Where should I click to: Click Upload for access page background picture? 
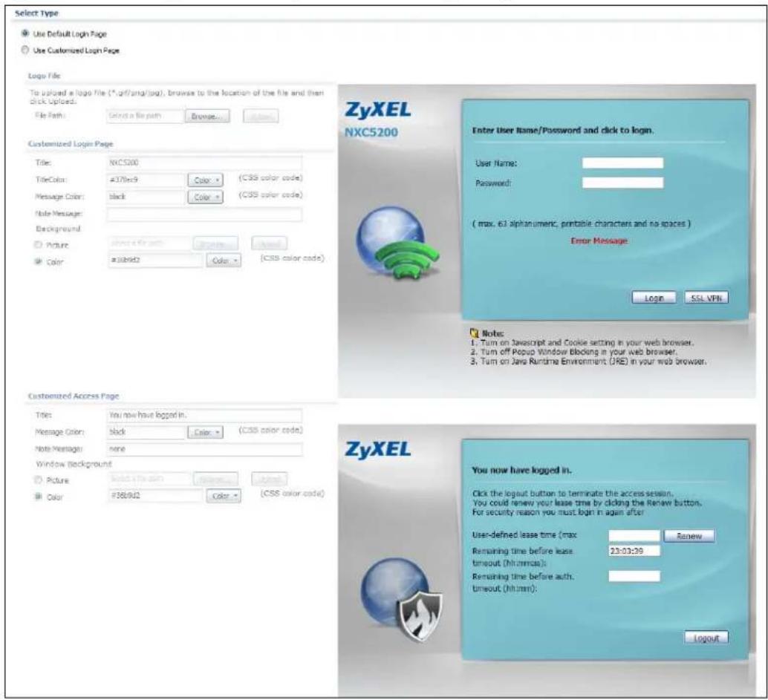[270, 479]
